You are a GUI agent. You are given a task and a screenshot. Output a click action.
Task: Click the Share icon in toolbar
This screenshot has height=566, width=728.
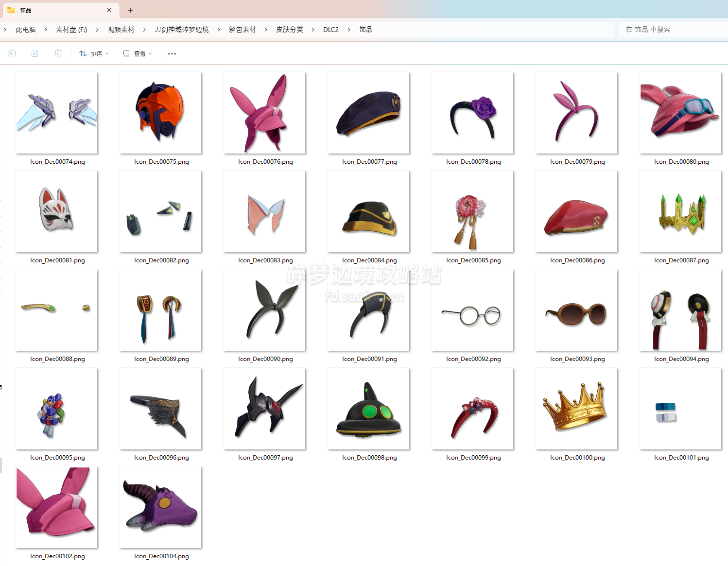click(35, 53)
